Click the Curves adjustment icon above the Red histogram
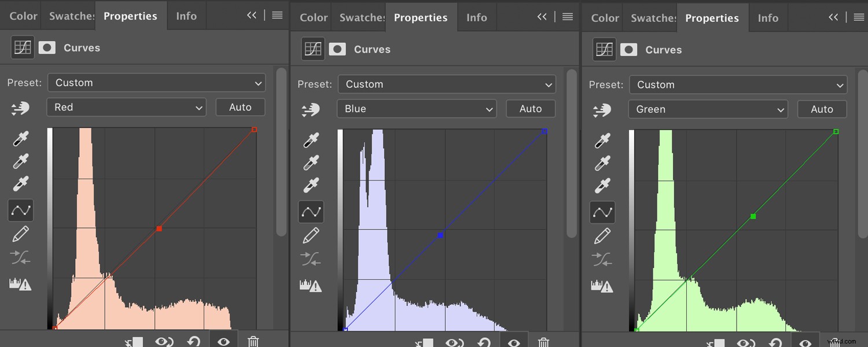 pos(22,47)
